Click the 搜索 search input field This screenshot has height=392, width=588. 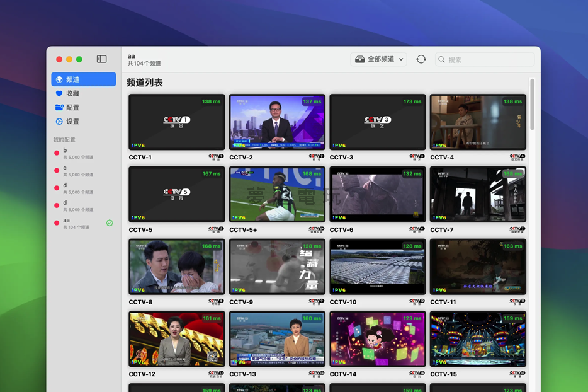pos(488,59)
